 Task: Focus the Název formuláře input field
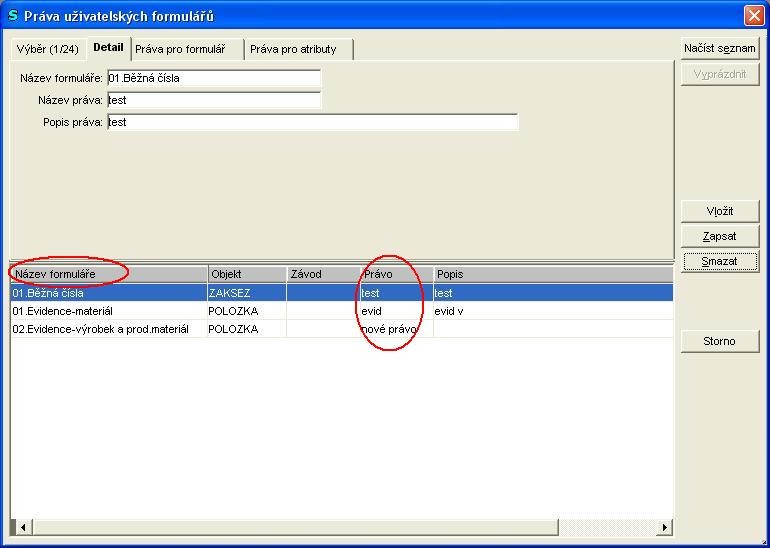[x=213, y=78]
